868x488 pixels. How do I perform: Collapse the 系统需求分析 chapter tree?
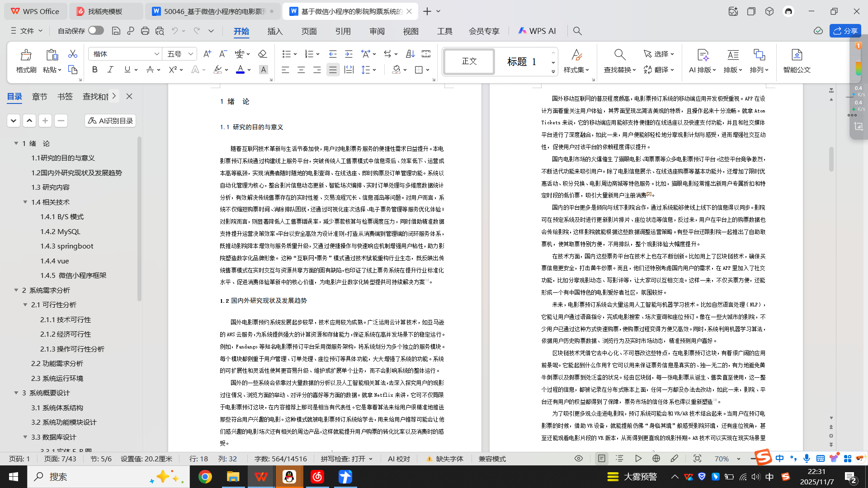16,290
